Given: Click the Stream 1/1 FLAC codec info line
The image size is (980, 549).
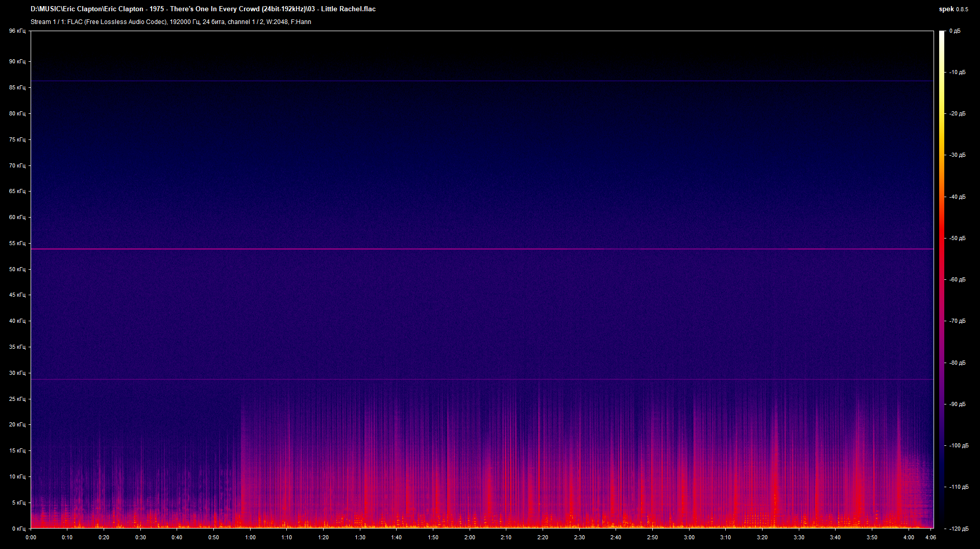Looking at the screenshot, I should click(170, 22).
